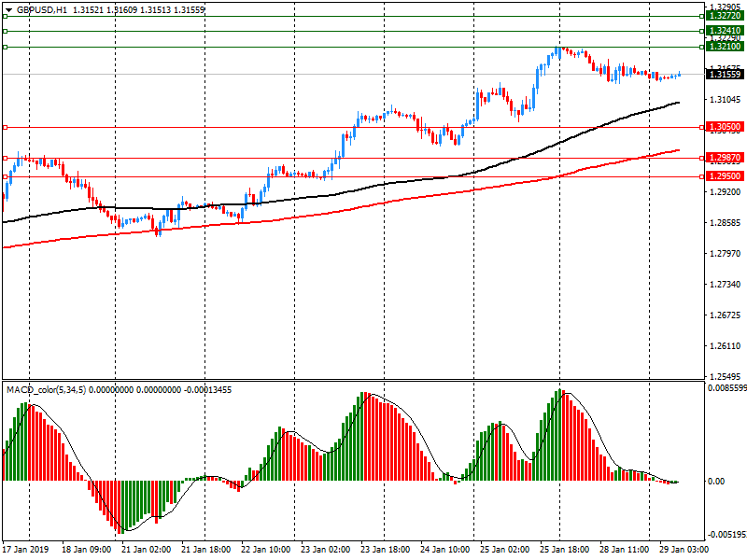This screenshot has height=560, width=747.
Task: Click the 23 Jan 02:00 time label
Action: 325,549
